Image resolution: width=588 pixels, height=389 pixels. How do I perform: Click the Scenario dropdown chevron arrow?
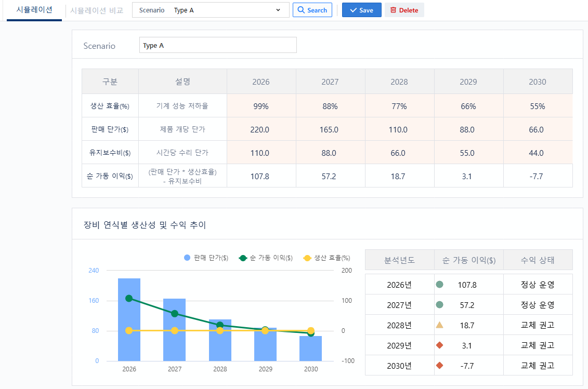[x=278, y=10]
